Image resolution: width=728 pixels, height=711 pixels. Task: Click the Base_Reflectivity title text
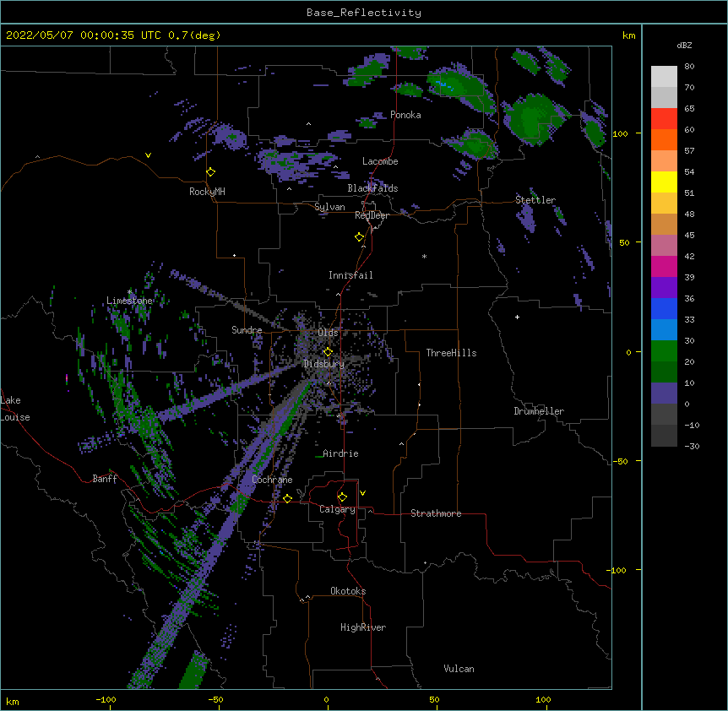click(364, 13)
